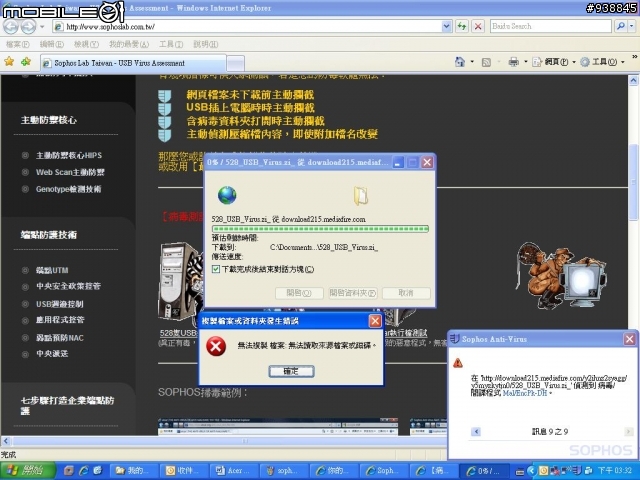This screenshot has width=640, height=480.
Task: Click the Refresh icon beside address bar
Action: 462,27
